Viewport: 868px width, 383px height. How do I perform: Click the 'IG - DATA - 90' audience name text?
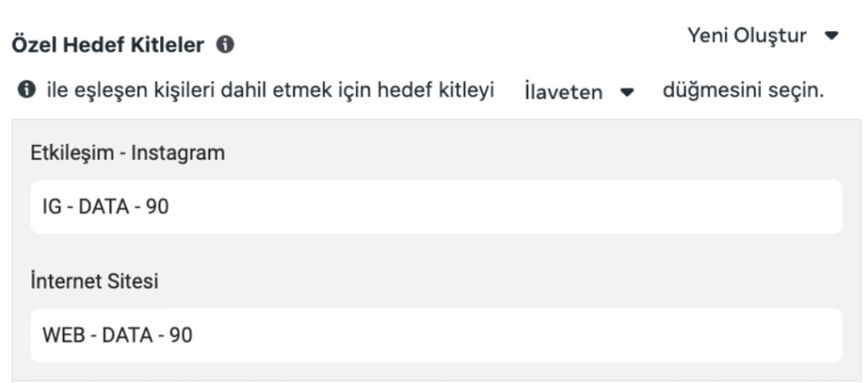tap(106, 206)
